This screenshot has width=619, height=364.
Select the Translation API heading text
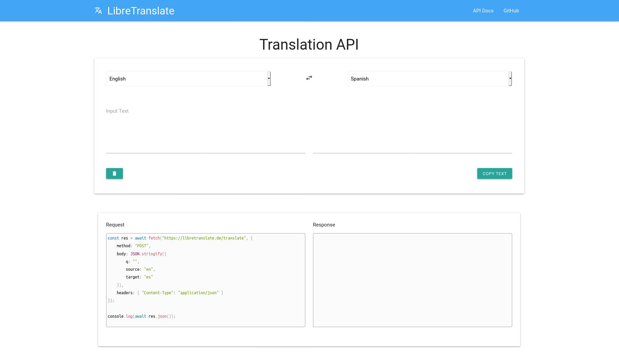tap(309, 45)
